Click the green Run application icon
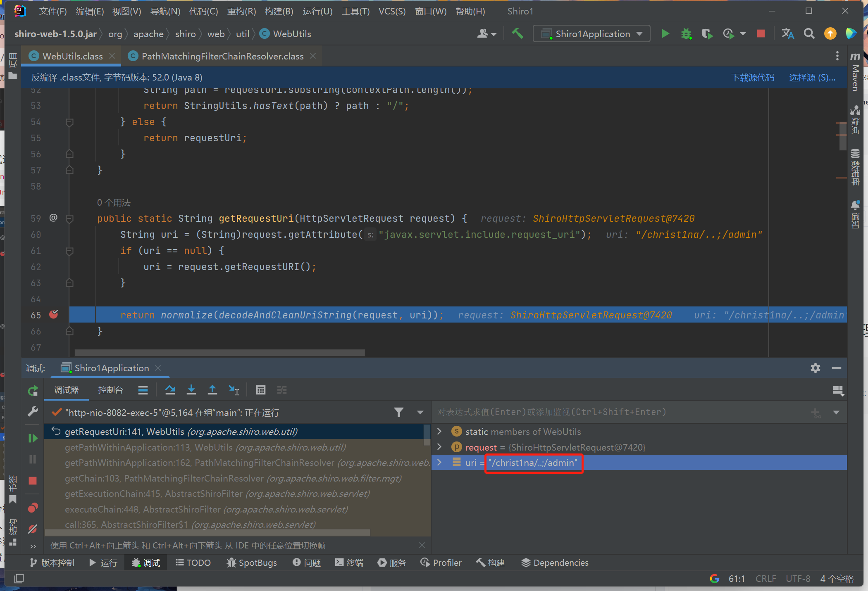The image size is (868, 591). [665, 34]
